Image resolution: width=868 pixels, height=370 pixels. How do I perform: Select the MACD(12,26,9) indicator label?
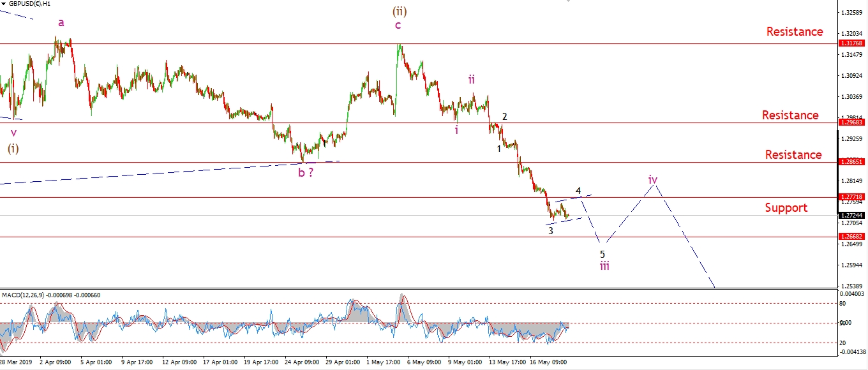pyautogui.click(x=51, y=295)
